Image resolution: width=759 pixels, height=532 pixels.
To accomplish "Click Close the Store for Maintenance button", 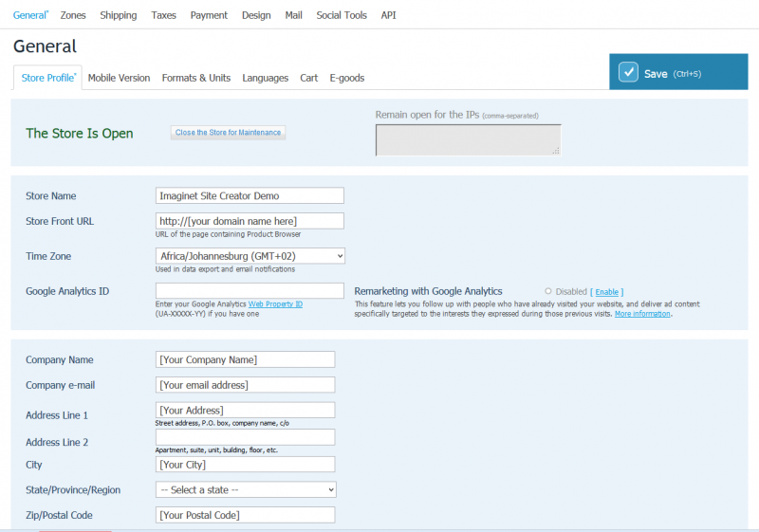I will click(228, 133).
